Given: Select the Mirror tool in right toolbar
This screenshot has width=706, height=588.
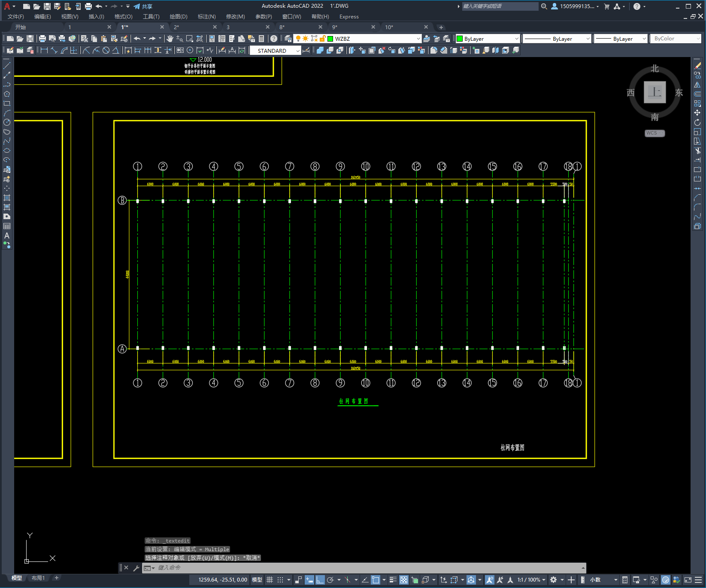Looking at the screenshot, I should point(697,84).
